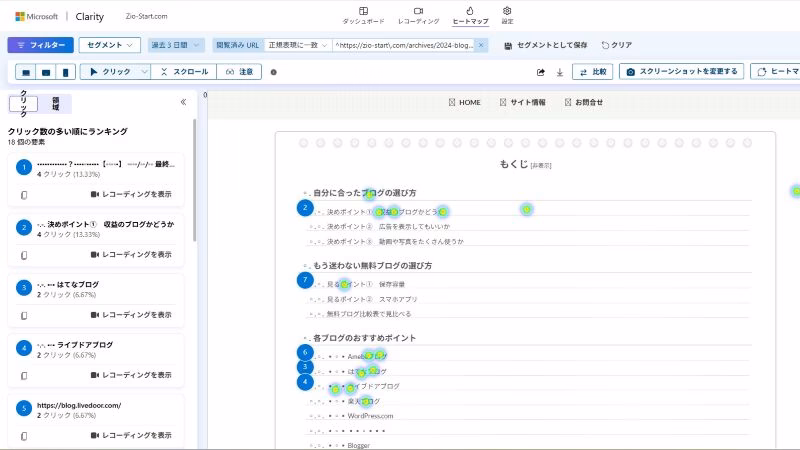Expand the セグメント dropdown
800x450 pixels.
coord(110,45)
